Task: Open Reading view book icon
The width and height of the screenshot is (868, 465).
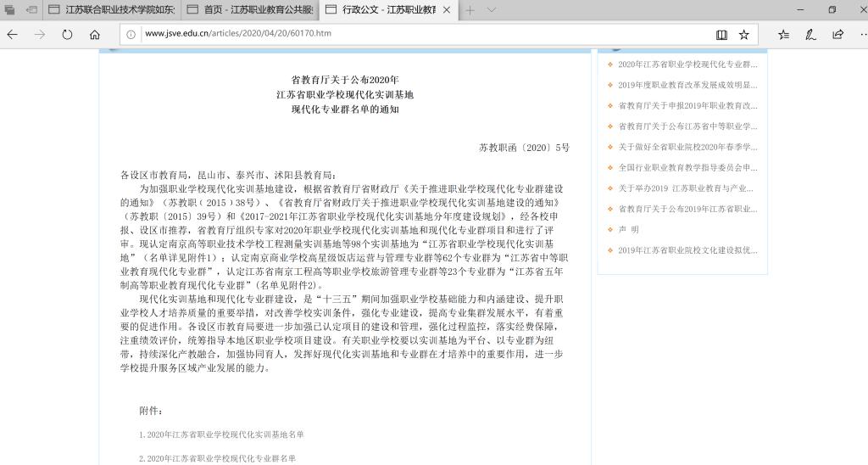Action: pos(721,35)
